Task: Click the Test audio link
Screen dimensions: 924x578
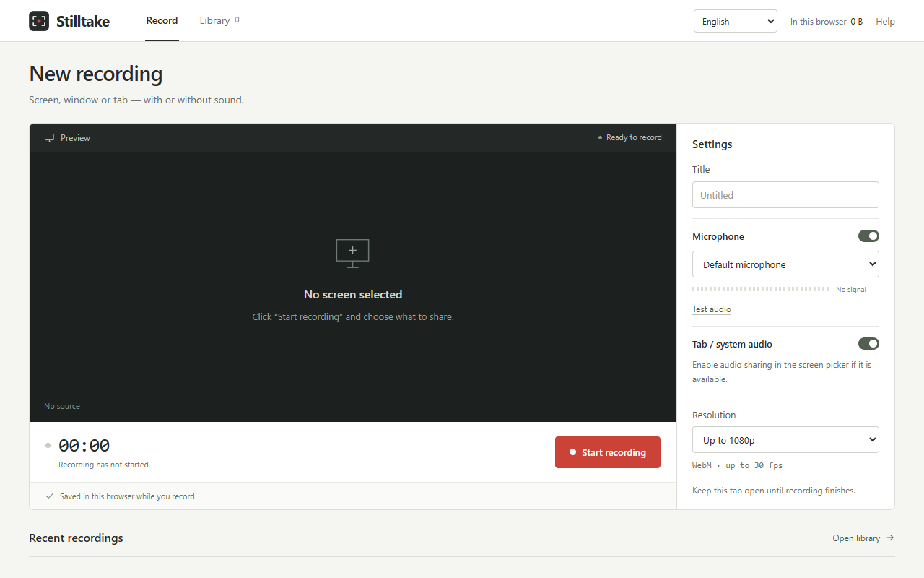Action: pos(712,309)
